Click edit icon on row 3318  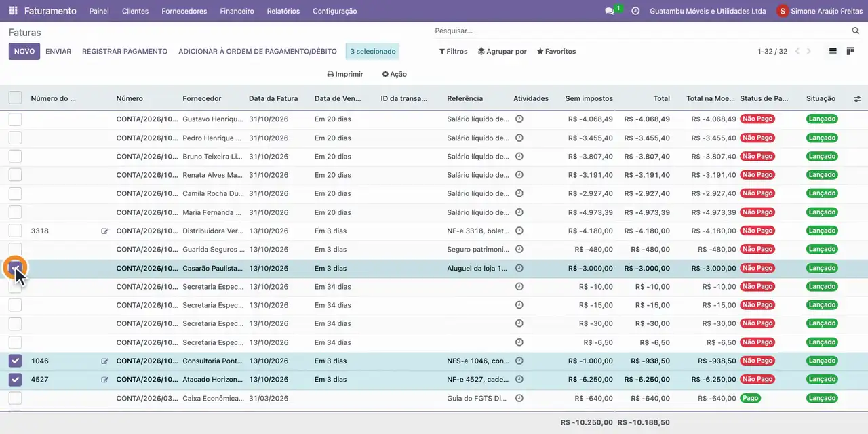104,231
